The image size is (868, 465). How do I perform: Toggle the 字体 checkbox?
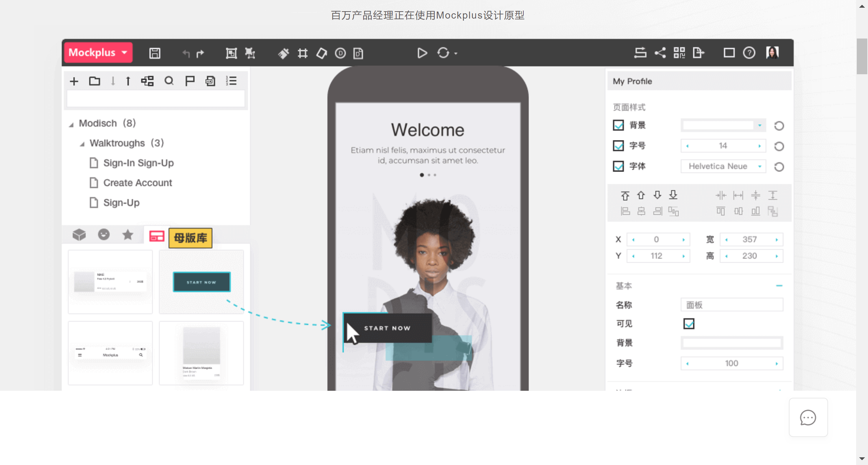click(618, 166)
